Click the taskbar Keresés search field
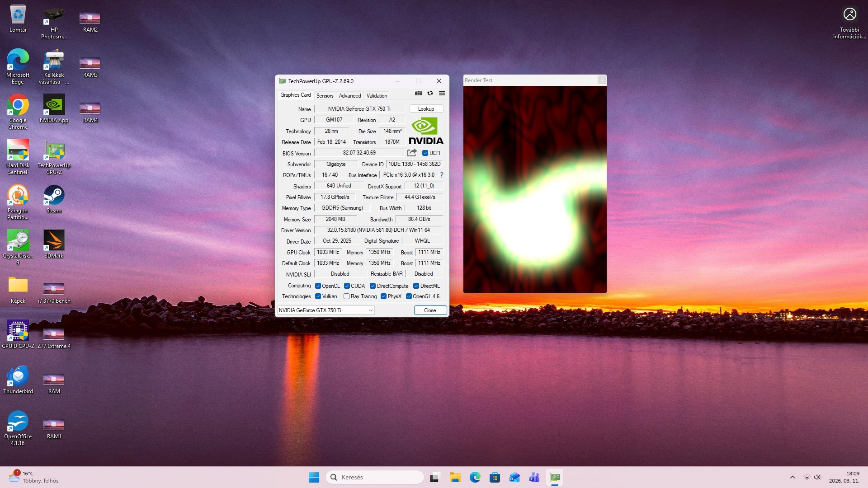 tap(374, 477)
